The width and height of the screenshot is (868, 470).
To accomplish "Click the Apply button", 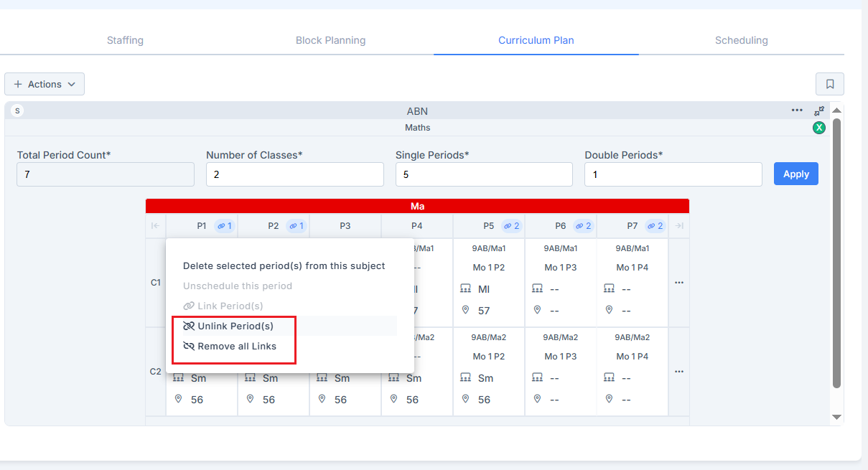I will click(796, 174).
